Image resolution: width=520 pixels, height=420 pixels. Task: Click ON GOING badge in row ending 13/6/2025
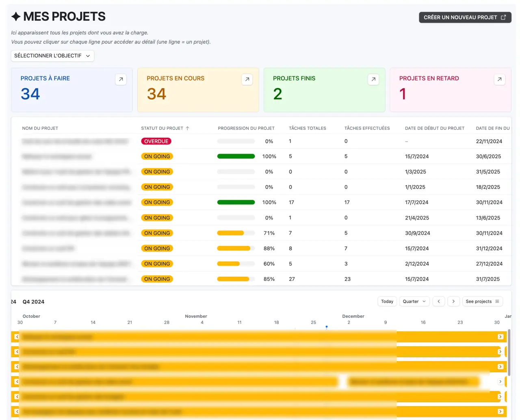157,218
